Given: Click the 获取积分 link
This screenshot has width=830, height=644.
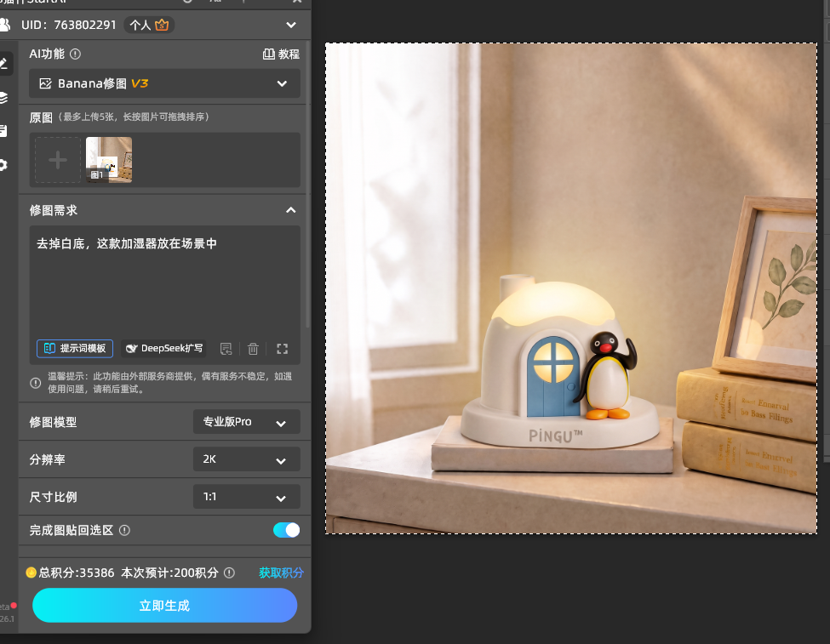Looking at the screenshot, I should (x=281, y=573).
